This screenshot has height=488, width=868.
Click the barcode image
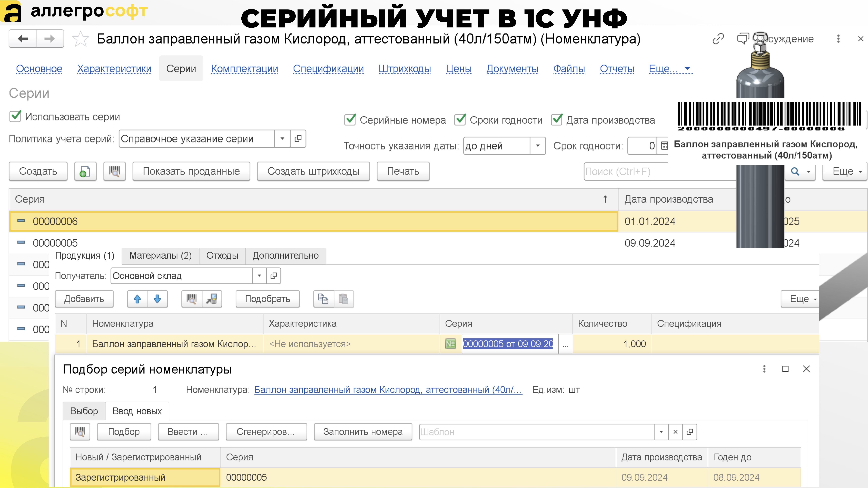point(770,116)
